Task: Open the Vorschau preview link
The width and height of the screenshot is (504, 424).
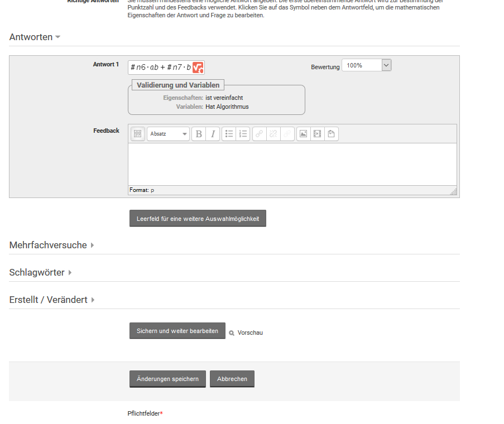Action: 249,333
